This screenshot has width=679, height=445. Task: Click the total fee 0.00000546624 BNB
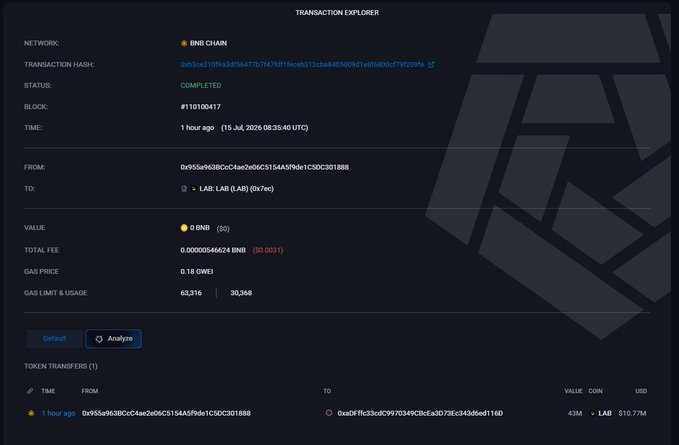coord(213,250)
